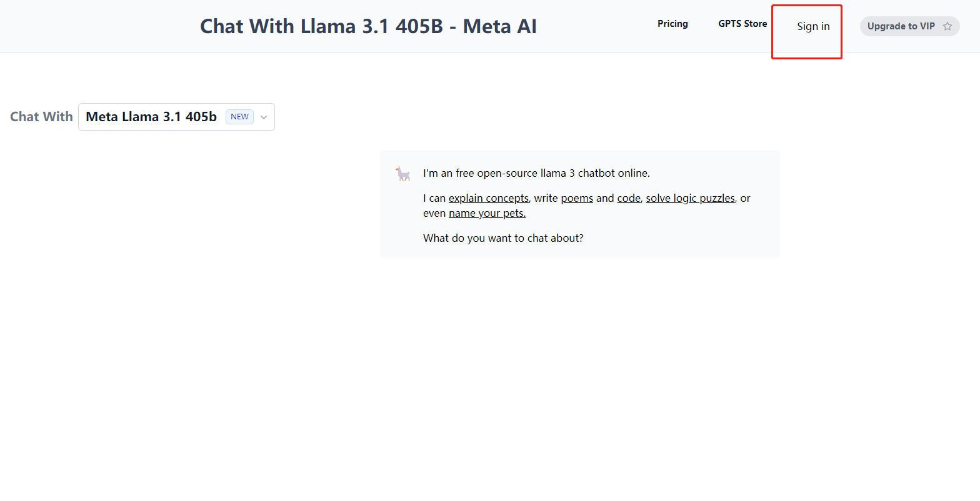Open the "poems" suggestion link
The image size is (980, 501).
point(577,198)
